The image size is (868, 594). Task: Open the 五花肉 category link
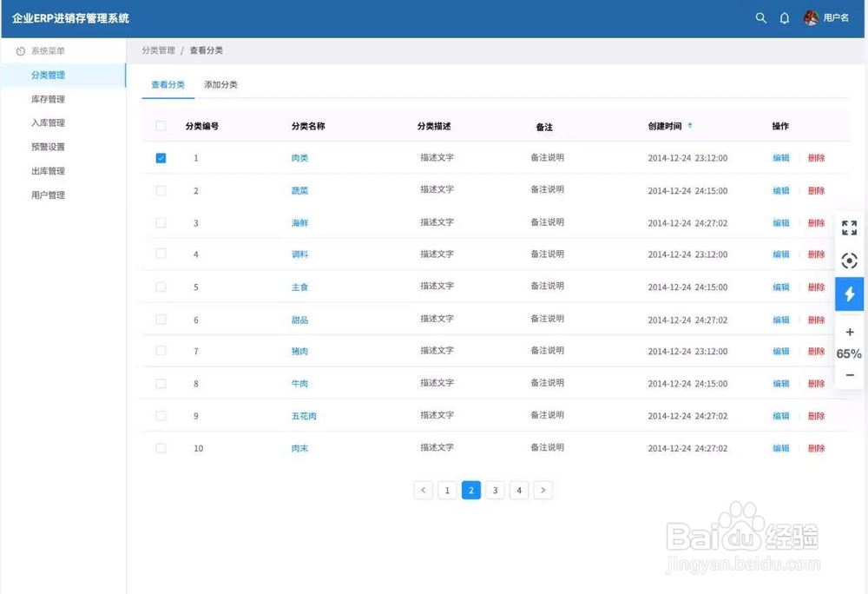[x=304, y=416]
